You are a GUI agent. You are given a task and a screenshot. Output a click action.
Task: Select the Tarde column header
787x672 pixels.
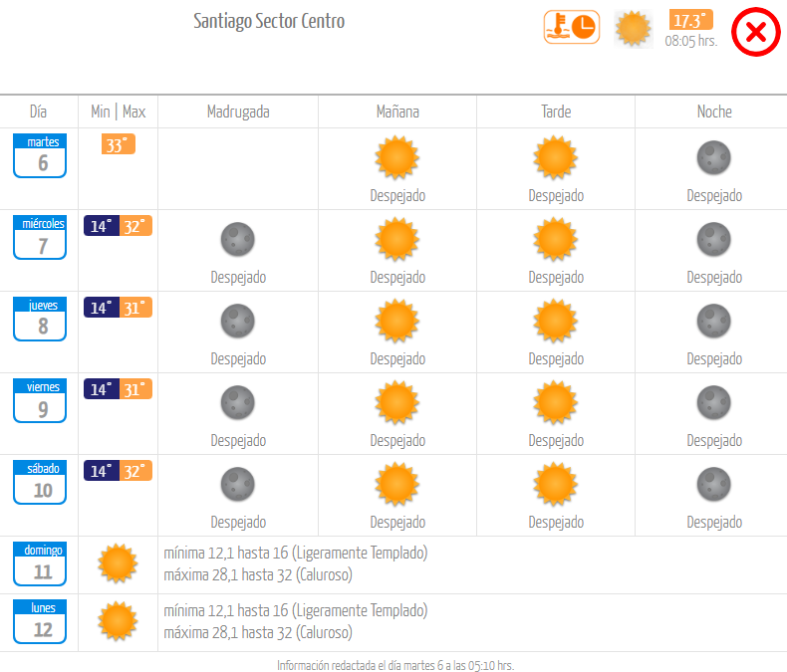(x=556, y=112)
